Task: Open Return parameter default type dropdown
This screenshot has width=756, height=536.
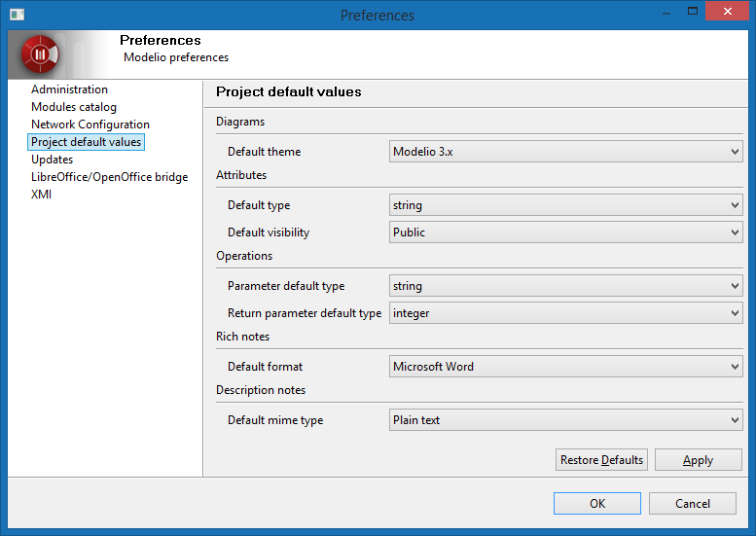Action: (565, 313)
